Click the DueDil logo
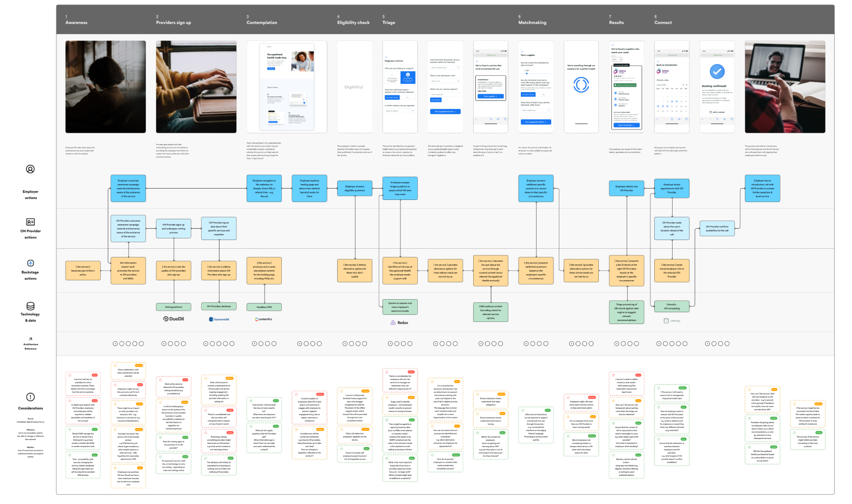The width and height of the screenshot is (852, 504). (x=173, y=319)
